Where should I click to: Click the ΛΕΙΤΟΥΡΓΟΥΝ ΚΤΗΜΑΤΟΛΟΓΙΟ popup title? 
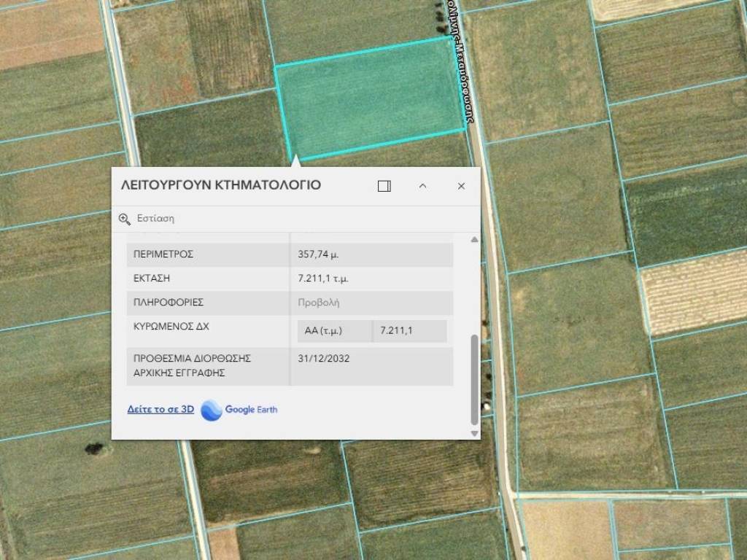(x=220, y=185)
